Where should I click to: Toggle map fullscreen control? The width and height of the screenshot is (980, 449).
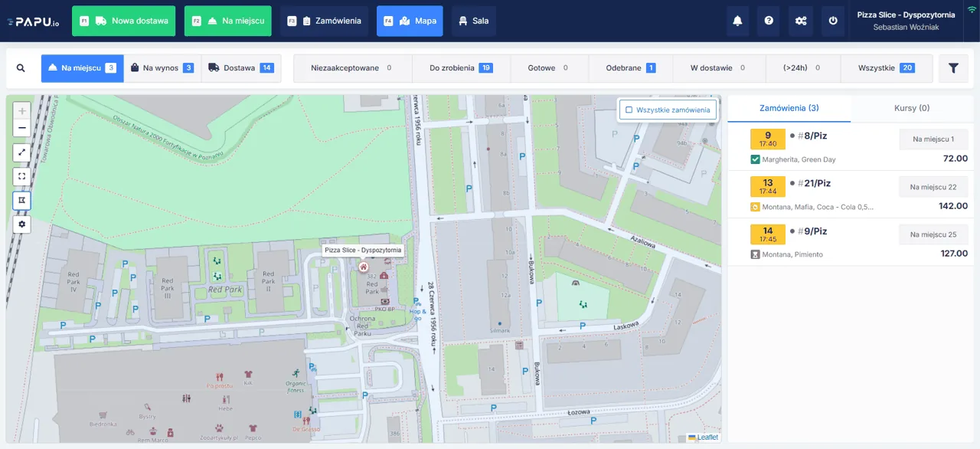[22, 176]
